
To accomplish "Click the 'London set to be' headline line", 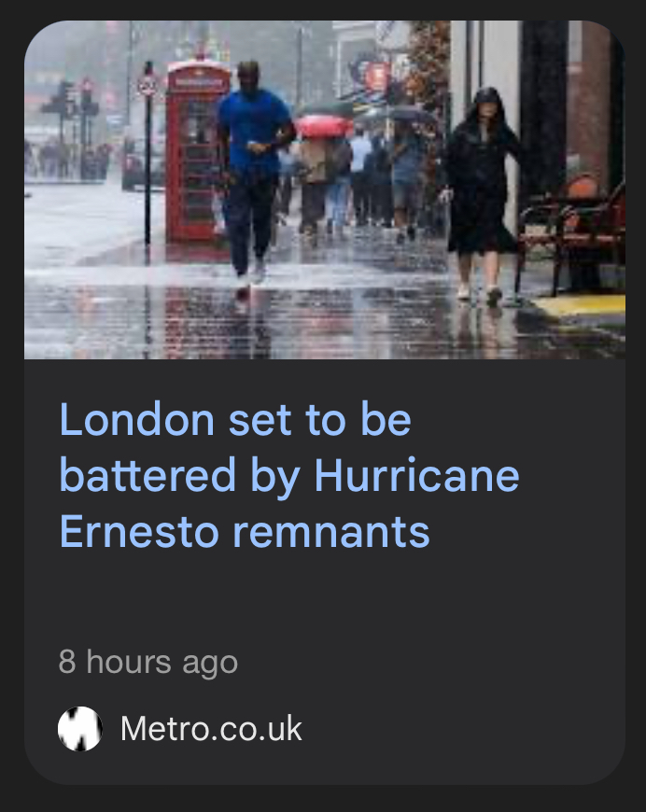I will tap(235, 419).
